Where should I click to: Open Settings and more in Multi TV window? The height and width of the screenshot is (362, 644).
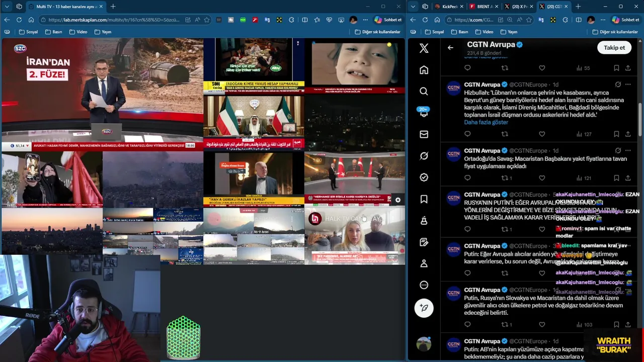tap(365, 20)
